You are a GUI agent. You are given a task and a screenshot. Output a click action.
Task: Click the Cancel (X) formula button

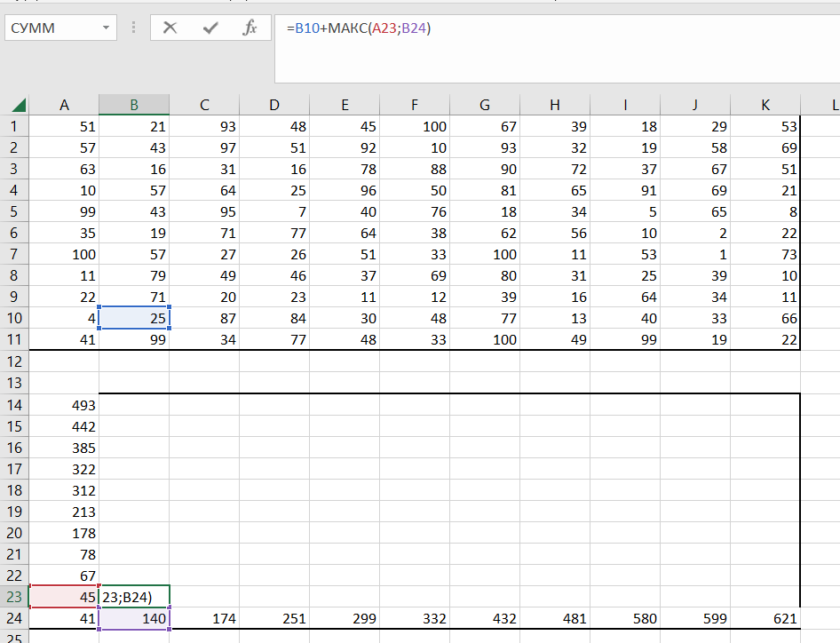tap(170, 28)
